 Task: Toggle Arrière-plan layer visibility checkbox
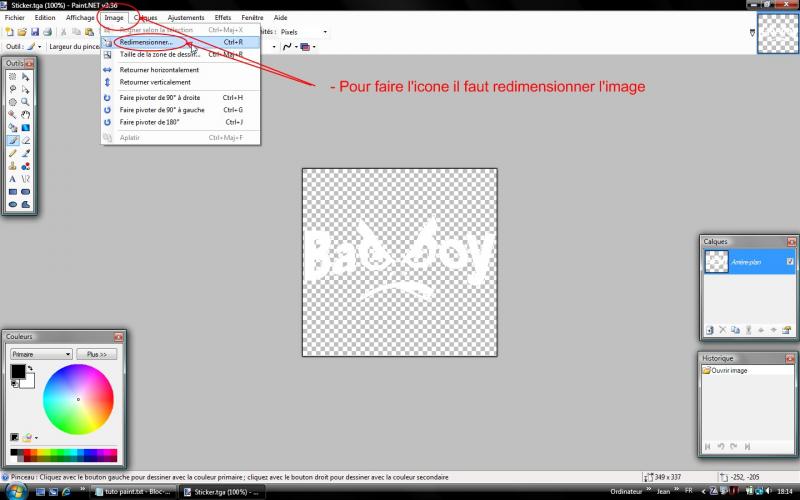[790, 261]
